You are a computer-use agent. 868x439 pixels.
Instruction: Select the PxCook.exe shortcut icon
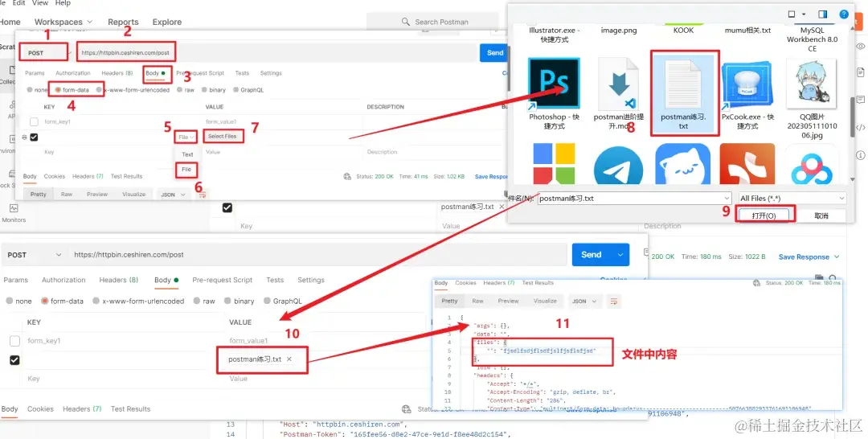[747, 84]
